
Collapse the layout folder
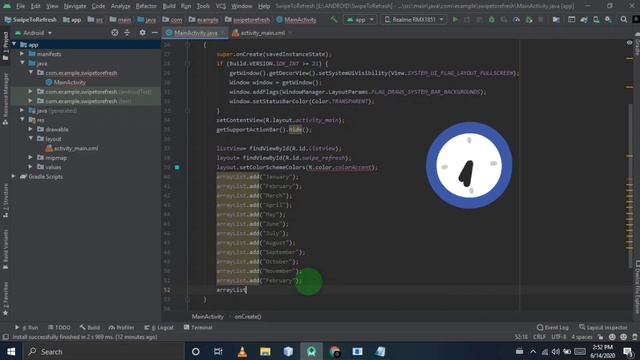[x=31, y=138]
